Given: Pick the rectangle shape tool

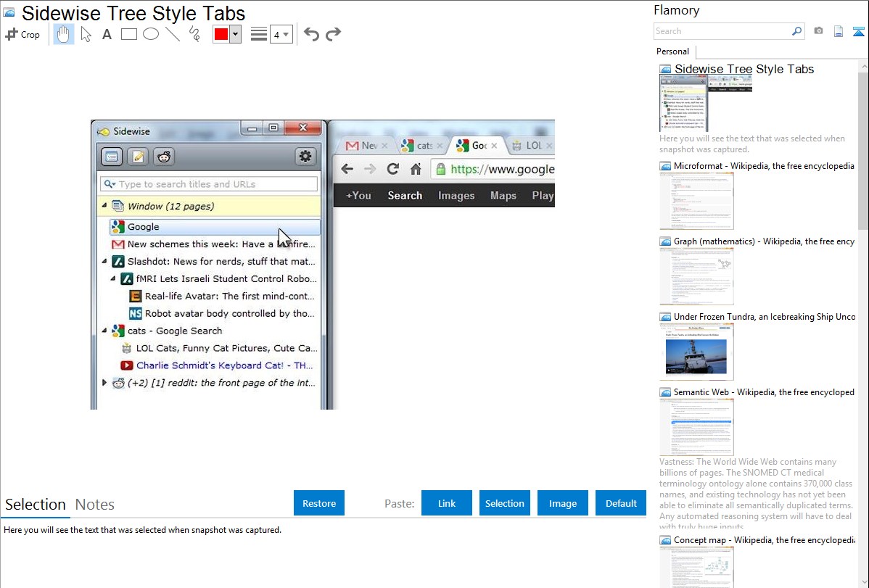Looking at the screenshot, I should [129, 34].
